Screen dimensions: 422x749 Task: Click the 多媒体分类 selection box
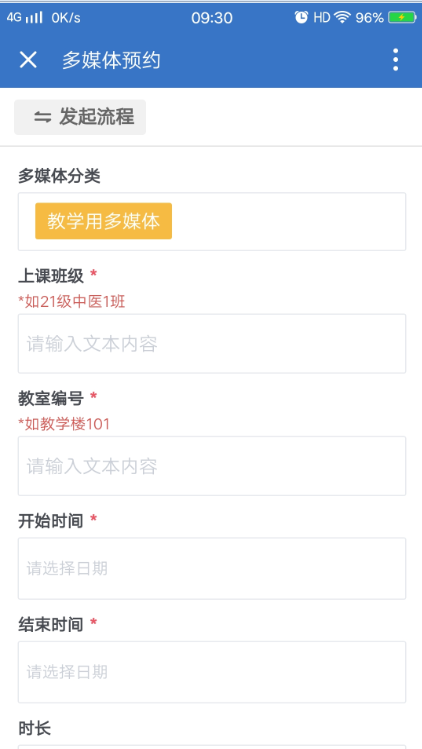212,222
